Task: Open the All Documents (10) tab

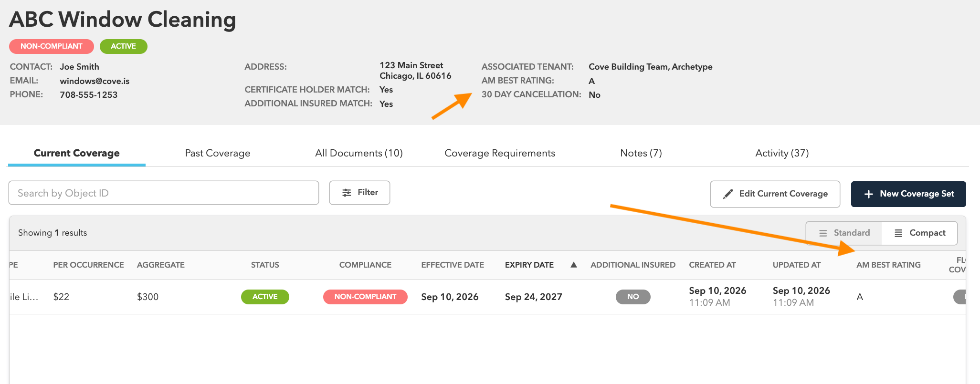Action: coord(359,153)
